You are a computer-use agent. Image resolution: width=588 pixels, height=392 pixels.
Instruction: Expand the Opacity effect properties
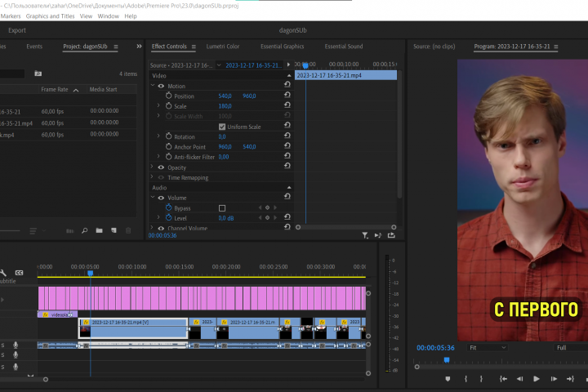(x=152, y=167)
